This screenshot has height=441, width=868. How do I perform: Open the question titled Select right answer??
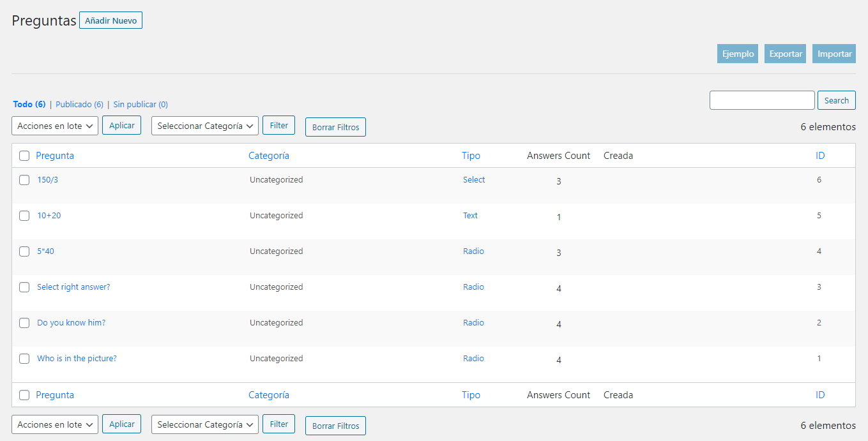[73, 287]
